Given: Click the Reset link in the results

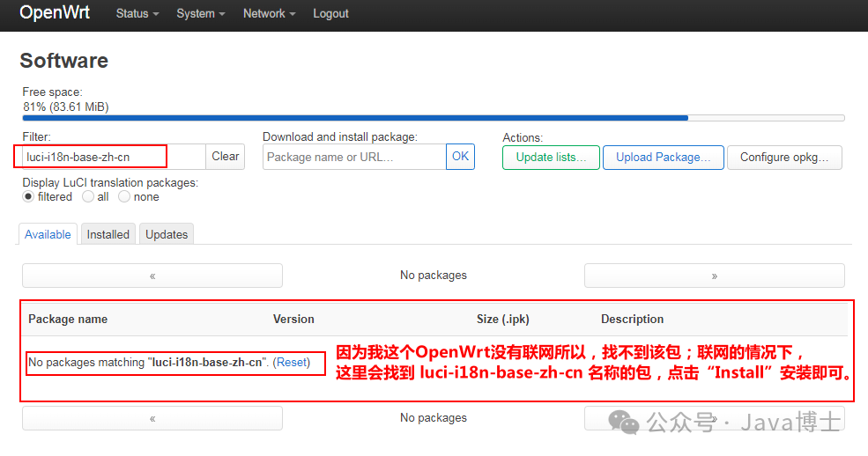Looking at the screenshot, I should pos(293,363).
